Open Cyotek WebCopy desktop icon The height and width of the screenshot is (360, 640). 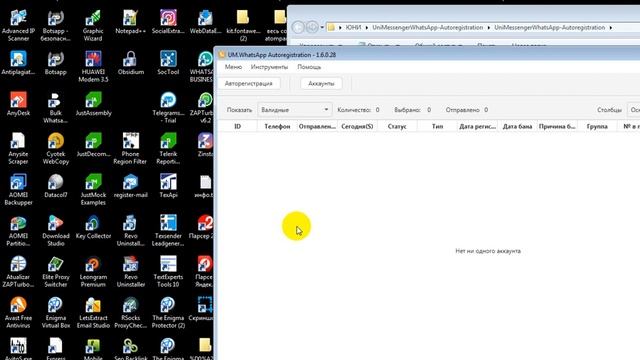pyautogui.click(x=56, y=149)
